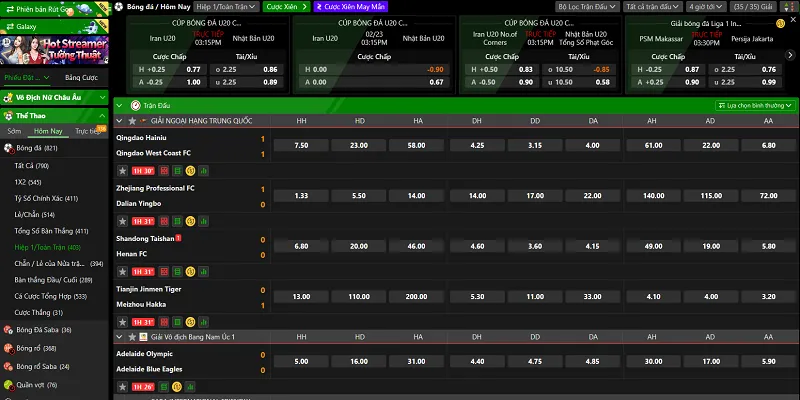Image resolution: width=800 pixels, height=400 pixels.
Task: Click gold coin icon for Adelaide Olympic match
Action: tap(177, 387)
